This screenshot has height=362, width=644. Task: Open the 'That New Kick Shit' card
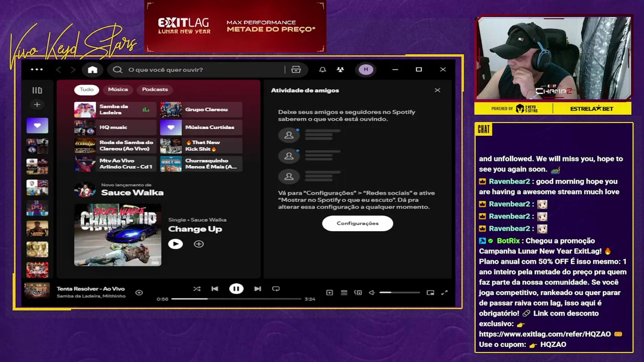click(201, 146)
